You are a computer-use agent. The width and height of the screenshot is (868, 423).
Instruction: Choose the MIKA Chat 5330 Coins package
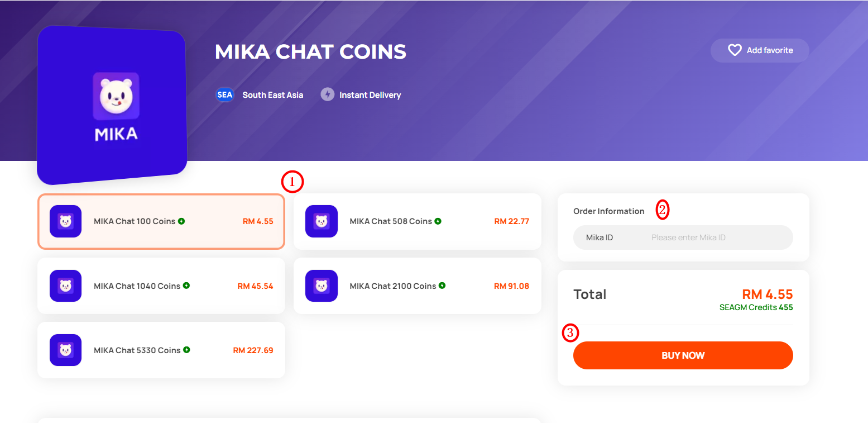[161, 350]
